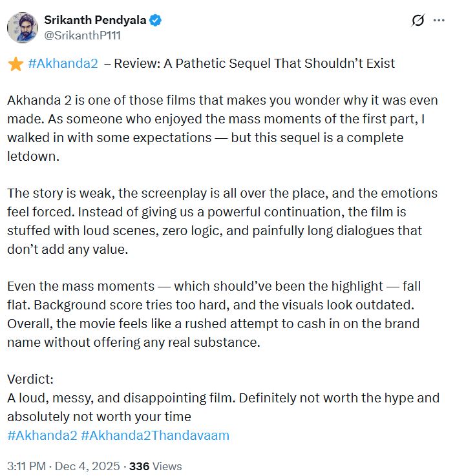Click the Srikanth Pendyala display name

pyautogui.click(x=96, y=20)
